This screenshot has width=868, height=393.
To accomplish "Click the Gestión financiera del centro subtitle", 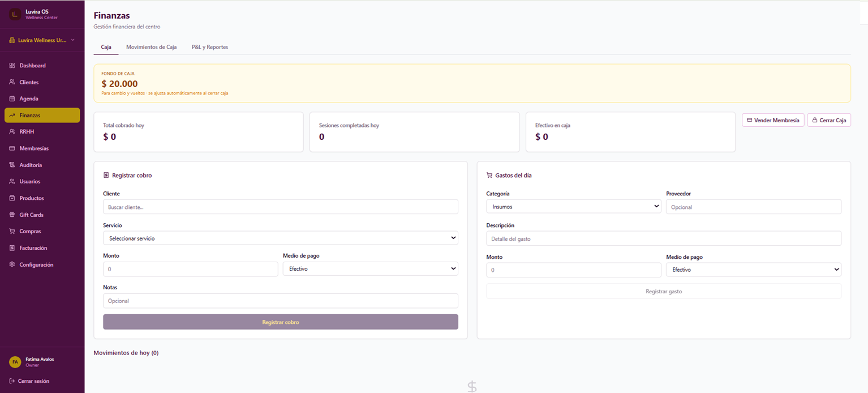I will [x=127, y=27].
